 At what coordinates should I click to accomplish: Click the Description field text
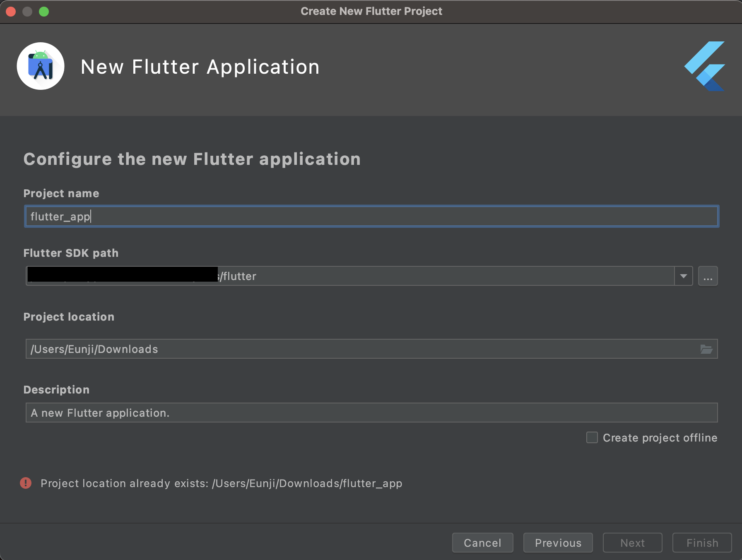[371, 413]
